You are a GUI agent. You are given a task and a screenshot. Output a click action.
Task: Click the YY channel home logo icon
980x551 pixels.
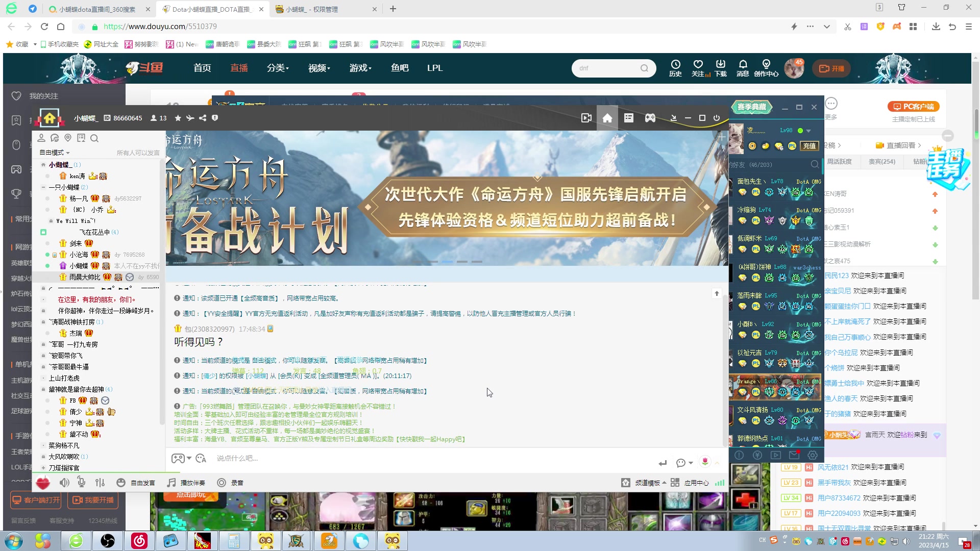pyautogui.click(x=50, y=118)
